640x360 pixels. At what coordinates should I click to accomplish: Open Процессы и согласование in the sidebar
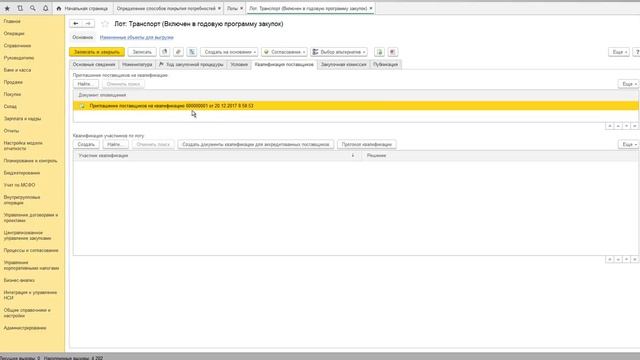(x=31, y=251)
